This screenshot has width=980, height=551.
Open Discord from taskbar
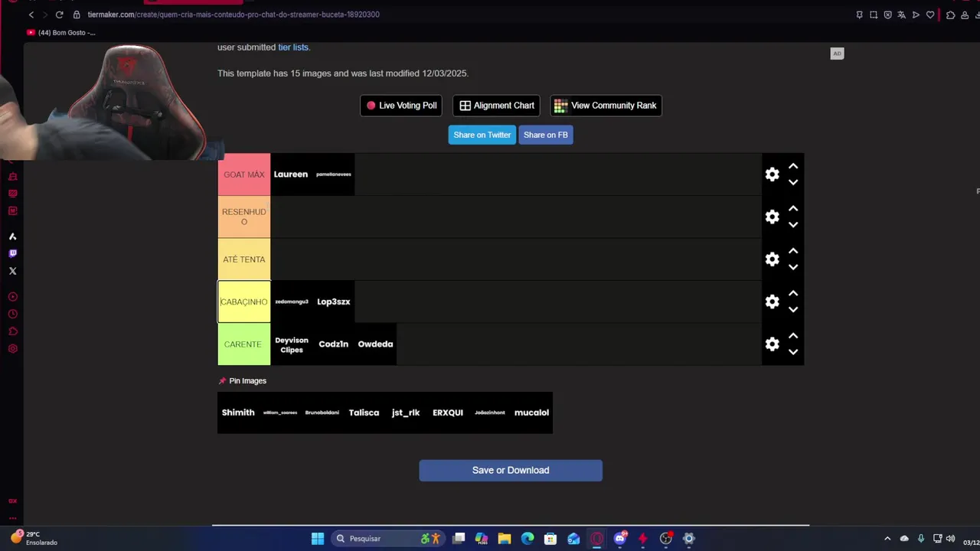coord(620,539)
